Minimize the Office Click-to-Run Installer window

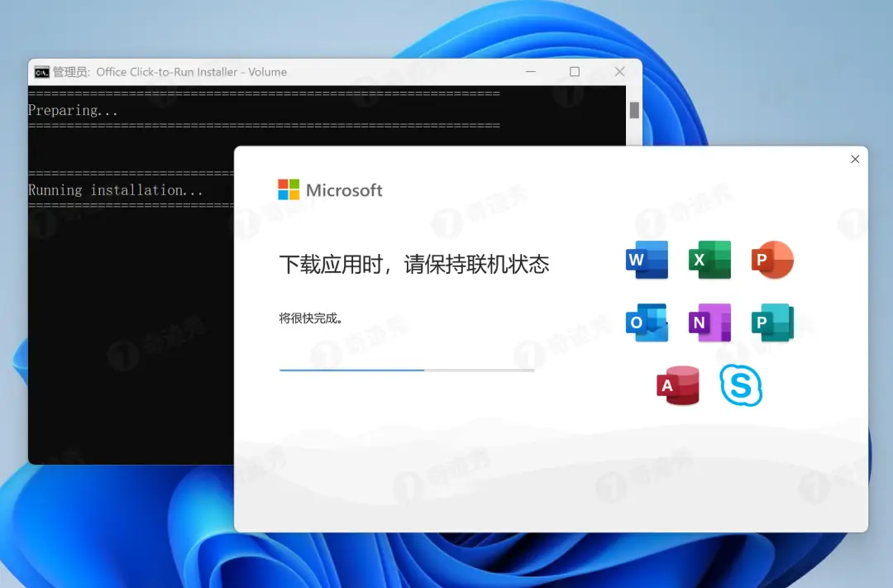click(x=530, y=72)
